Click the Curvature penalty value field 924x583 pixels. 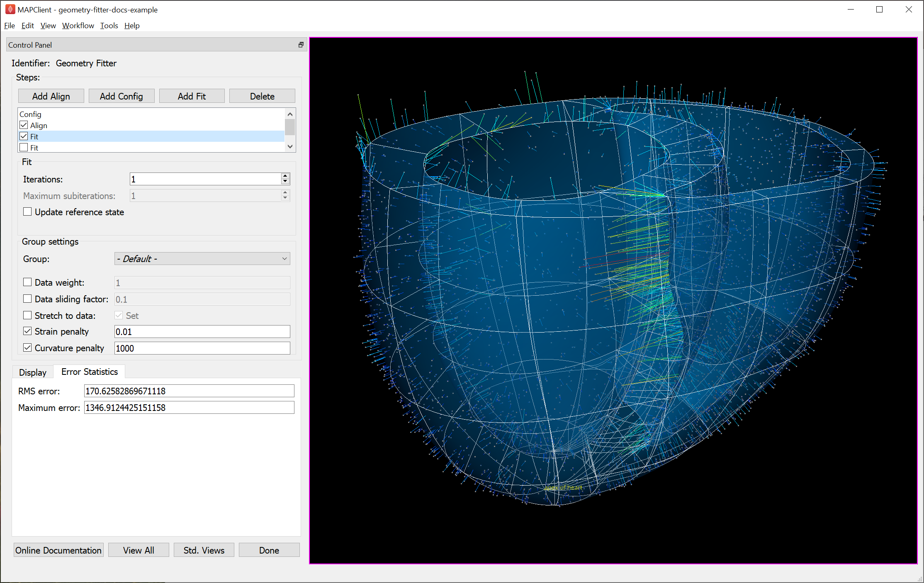click(x=202, y=348)
